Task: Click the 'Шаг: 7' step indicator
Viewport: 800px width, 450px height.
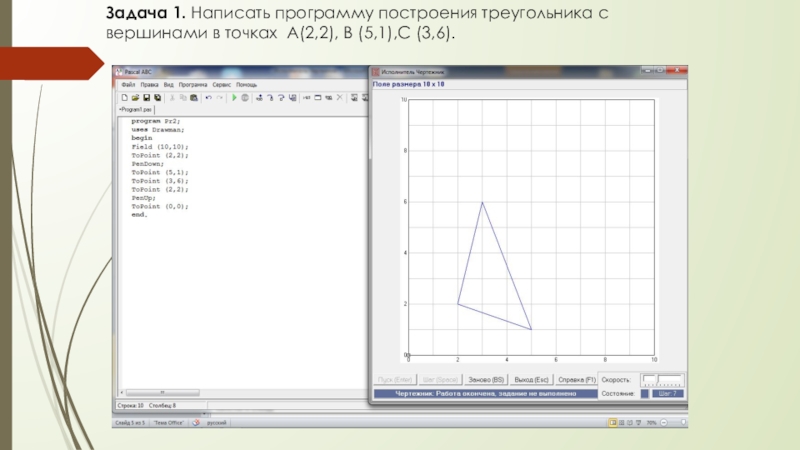Action: 667,393
